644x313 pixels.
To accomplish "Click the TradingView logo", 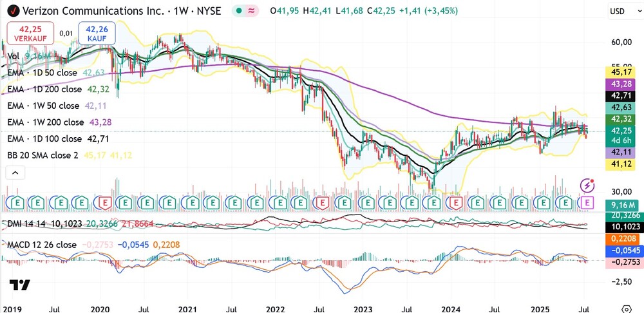I will coord(20,285).
